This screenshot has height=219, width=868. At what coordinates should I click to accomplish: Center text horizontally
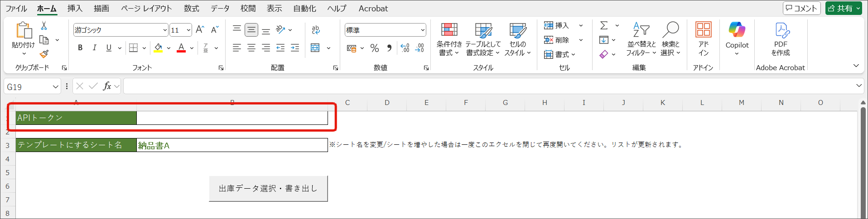(251, 48)
